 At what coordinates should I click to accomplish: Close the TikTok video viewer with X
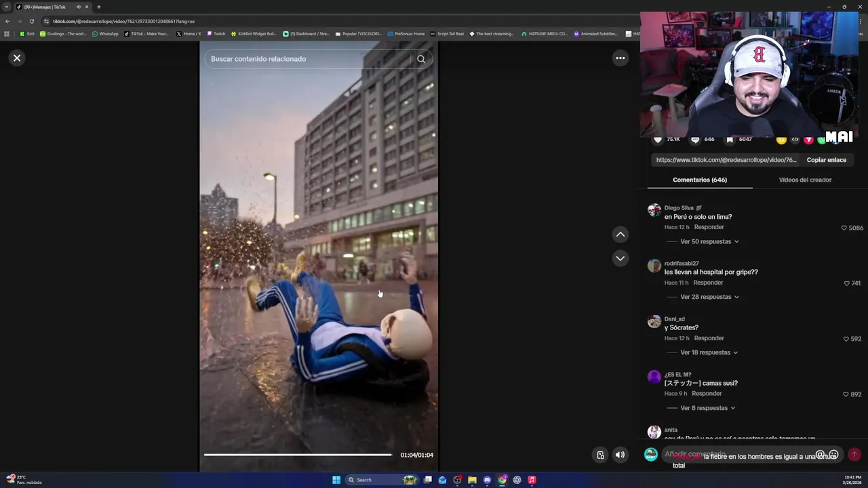(17, 58)
